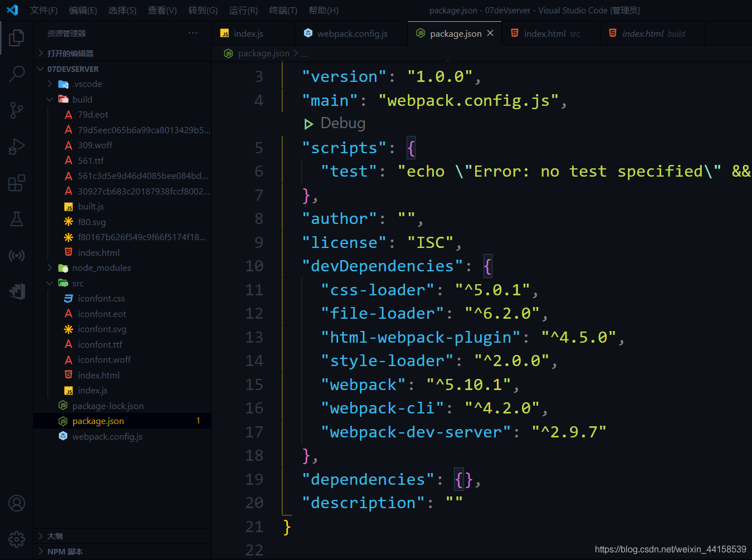This screenshot has height=560, width=752.
Task: Open the Edit menu (编辑)
Action: [83, 10]
